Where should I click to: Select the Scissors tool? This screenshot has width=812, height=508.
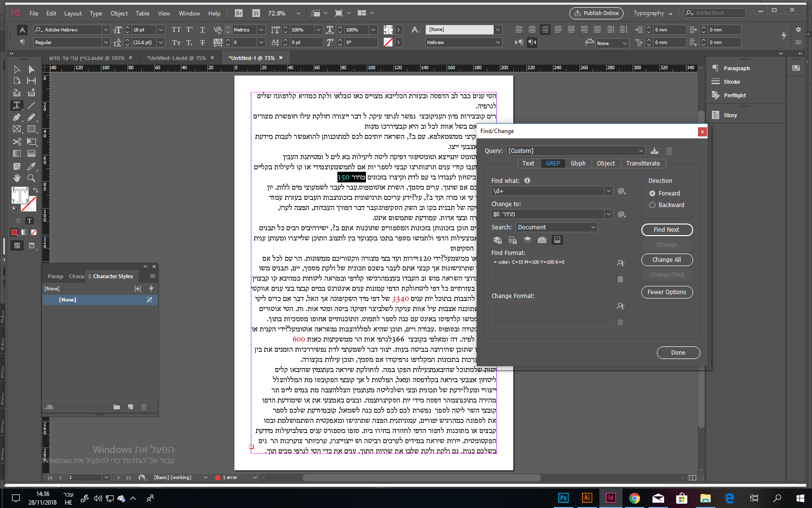coord(17,141)
